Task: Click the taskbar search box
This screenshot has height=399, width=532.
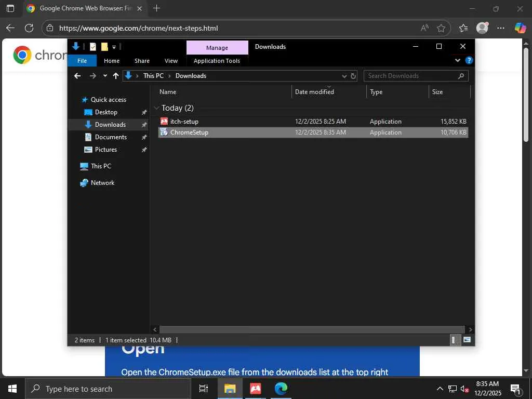Action: pos(108,389)
